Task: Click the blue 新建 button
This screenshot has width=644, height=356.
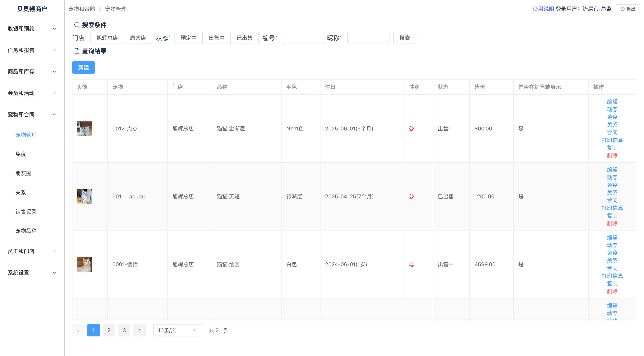Action: point(84,68)
